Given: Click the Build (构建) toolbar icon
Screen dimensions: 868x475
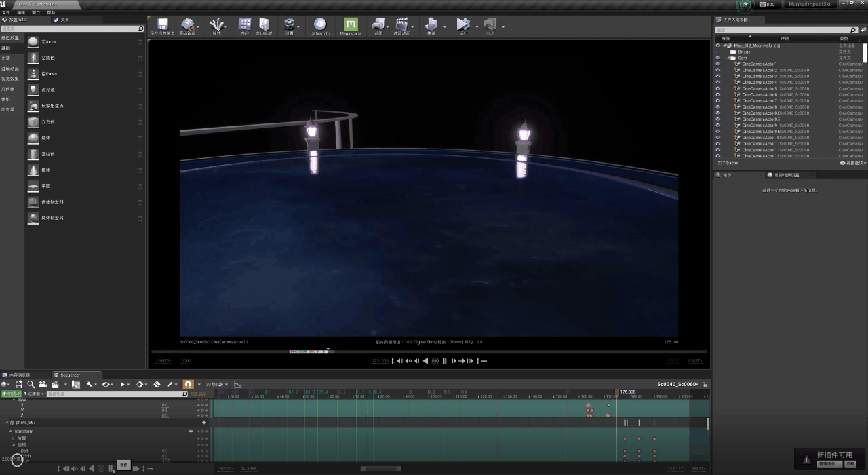Looking at the screenshot, I should pyautogui.click(x=431, y=24).
